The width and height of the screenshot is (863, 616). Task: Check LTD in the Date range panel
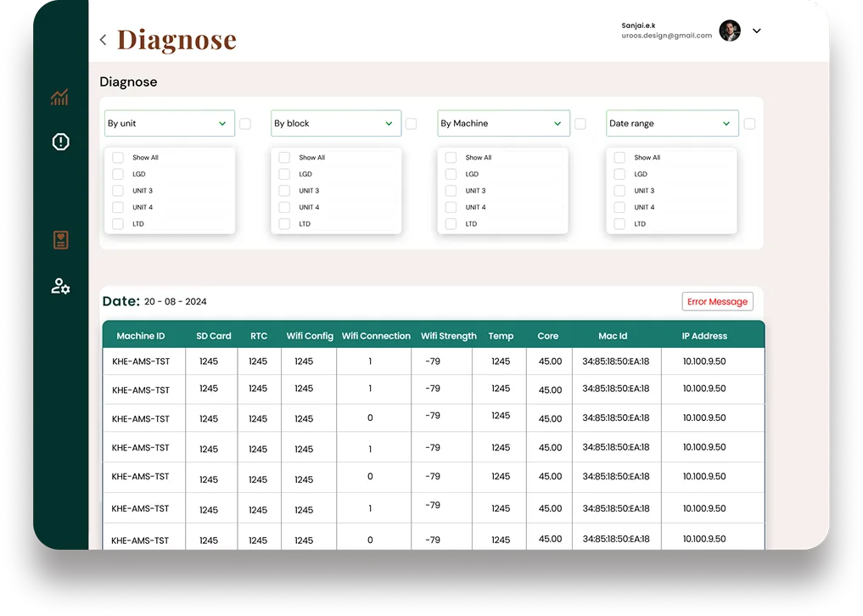619,223
